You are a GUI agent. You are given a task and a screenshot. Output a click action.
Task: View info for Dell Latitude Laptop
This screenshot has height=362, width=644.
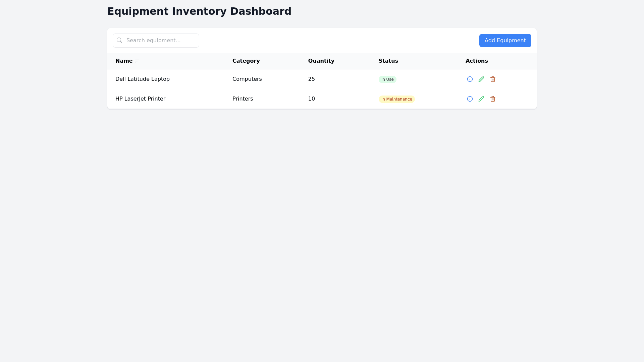[x=470, y=79]
